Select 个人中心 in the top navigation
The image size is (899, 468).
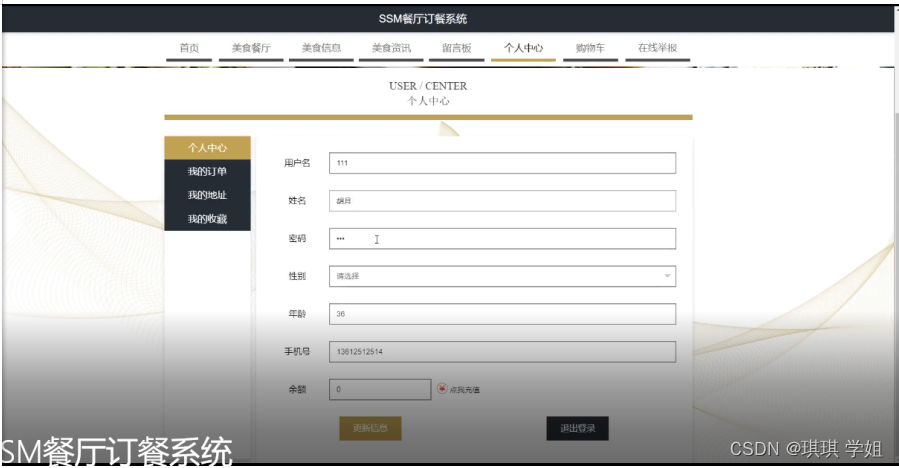(x=523, y=48)
